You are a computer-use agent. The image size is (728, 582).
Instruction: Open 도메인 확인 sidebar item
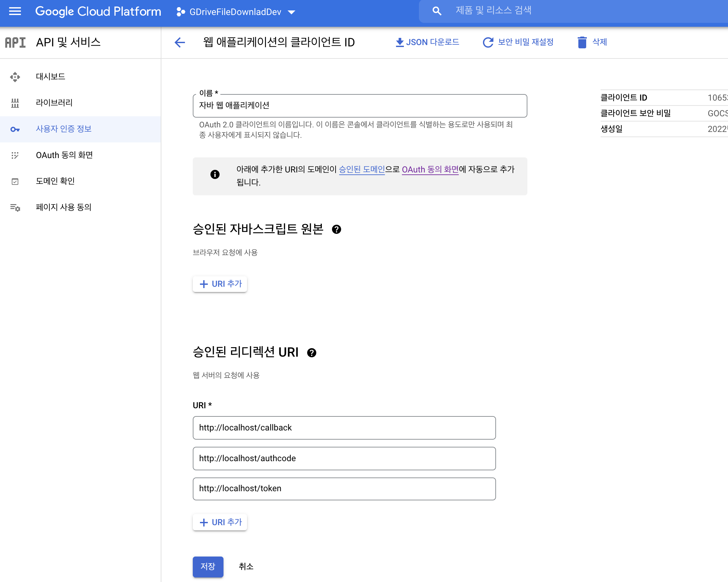click(55, 181)
